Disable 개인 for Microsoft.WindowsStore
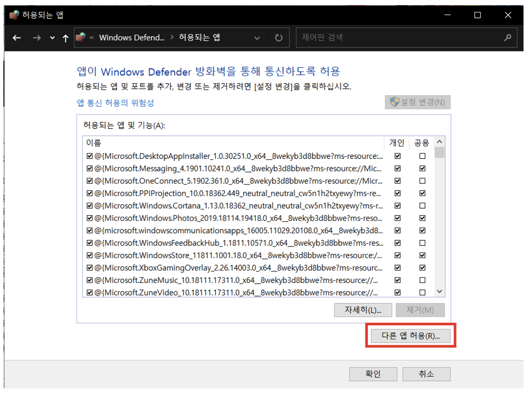This screenshot has width=532, height=399. (x=397, y=256)
